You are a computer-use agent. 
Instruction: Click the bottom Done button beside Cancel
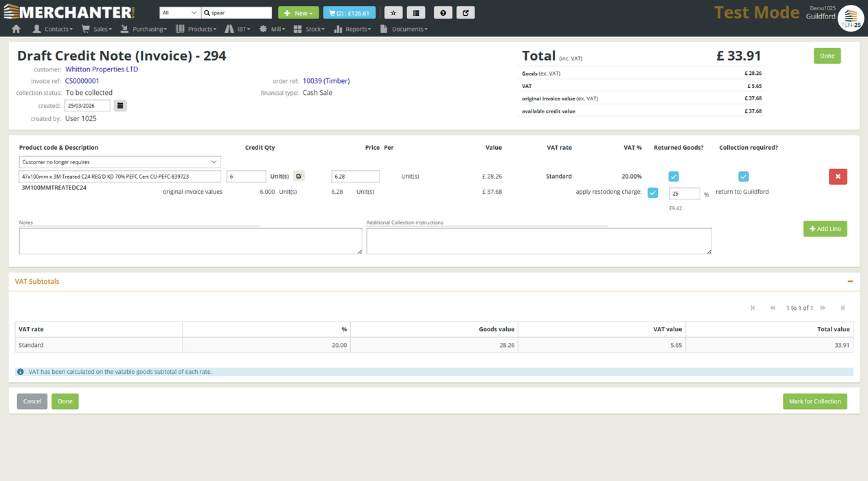(65, 401)
